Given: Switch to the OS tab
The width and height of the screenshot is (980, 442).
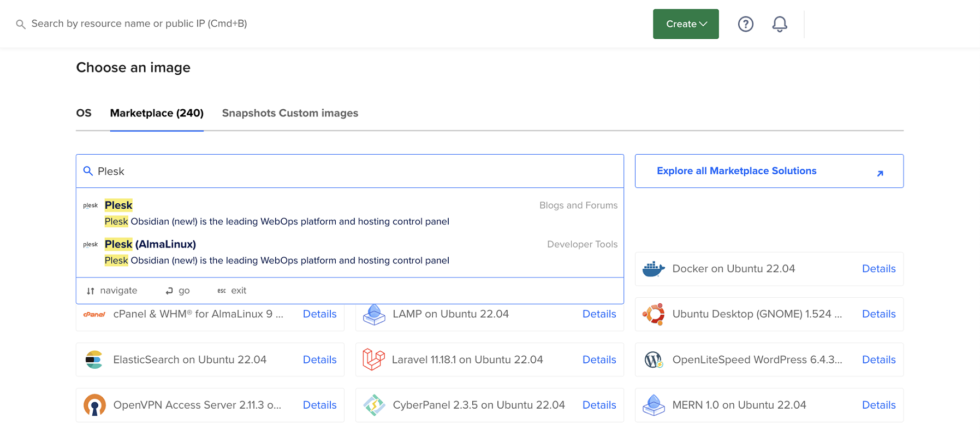Looking at the screenshot, I should [84, 113].
